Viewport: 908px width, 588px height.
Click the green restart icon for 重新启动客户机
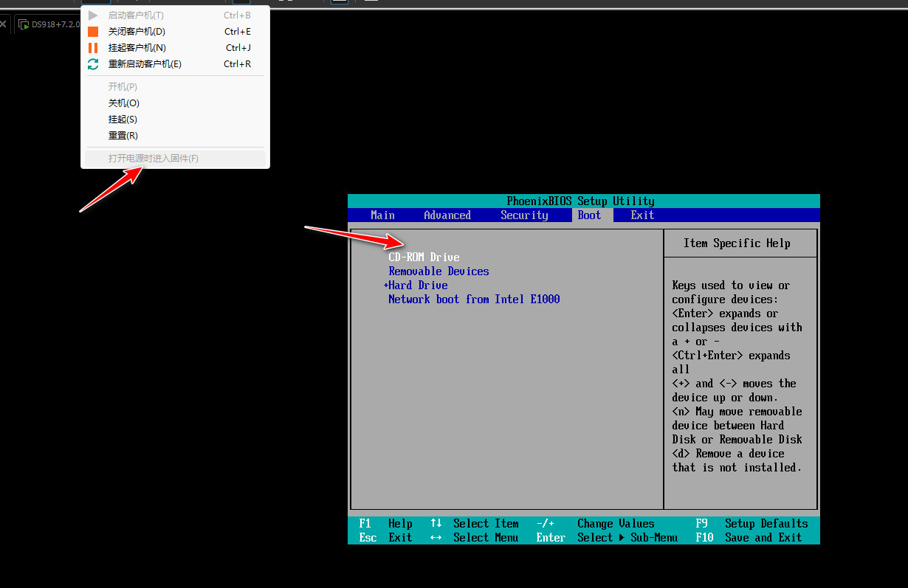tap(93, 64)
